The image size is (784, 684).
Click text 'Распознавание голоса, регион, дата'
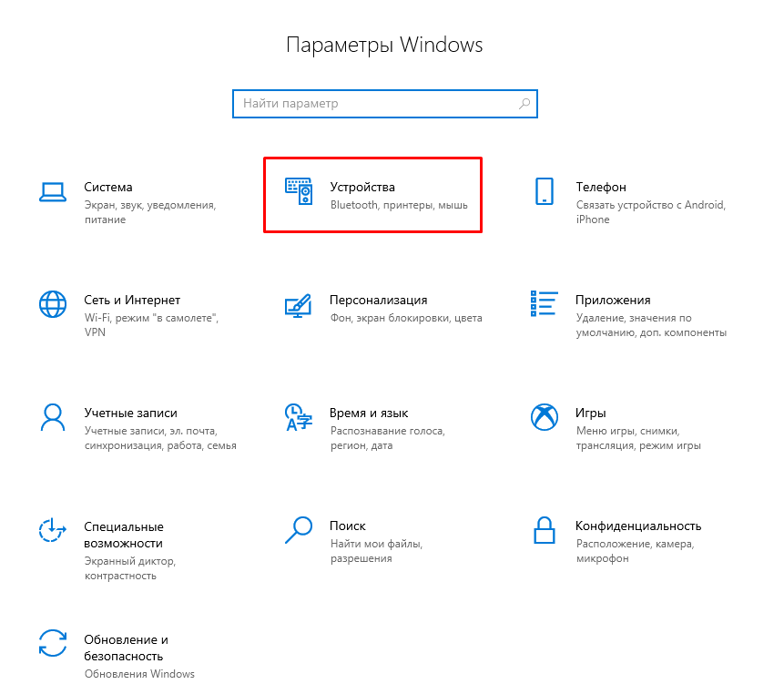pos(388,438)
